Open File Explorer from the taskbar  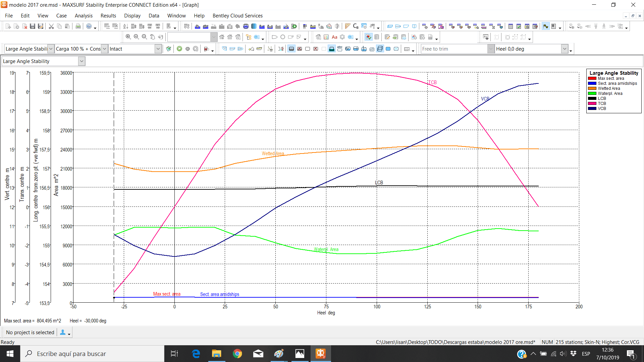pos(217,354)
